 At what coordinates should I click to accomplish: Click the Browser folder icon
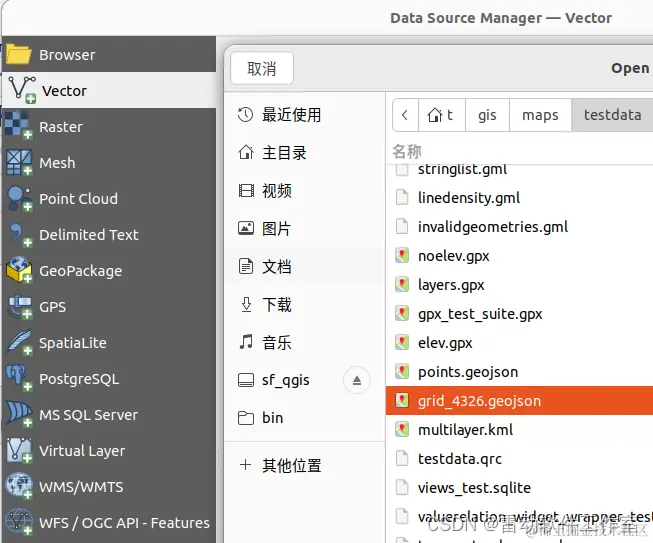click(19, 54)
